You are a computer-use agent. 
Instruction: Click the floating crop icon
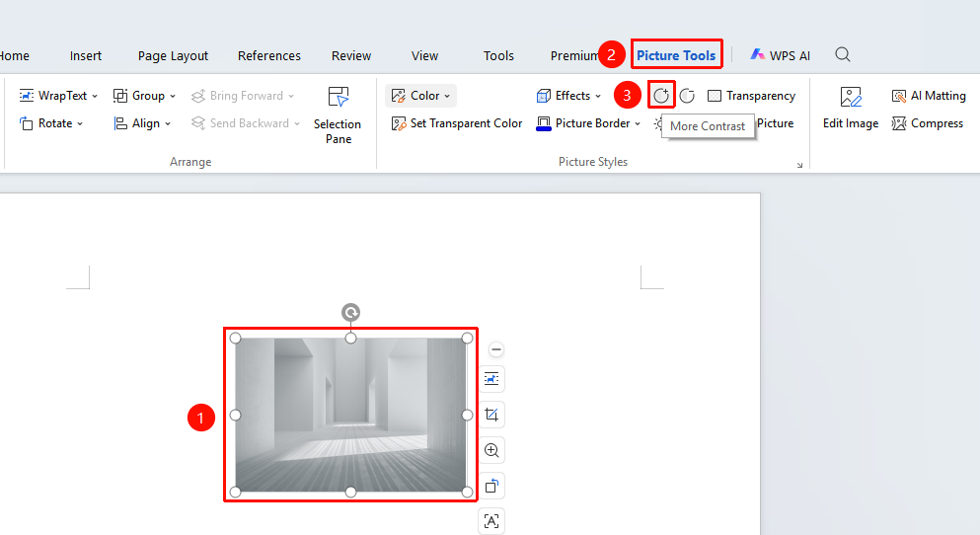coord(491,415)
